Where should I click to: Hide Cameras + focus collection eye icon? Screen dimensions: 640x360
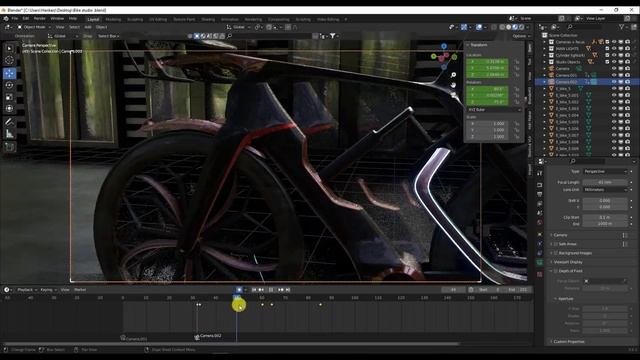pos(614,42)
